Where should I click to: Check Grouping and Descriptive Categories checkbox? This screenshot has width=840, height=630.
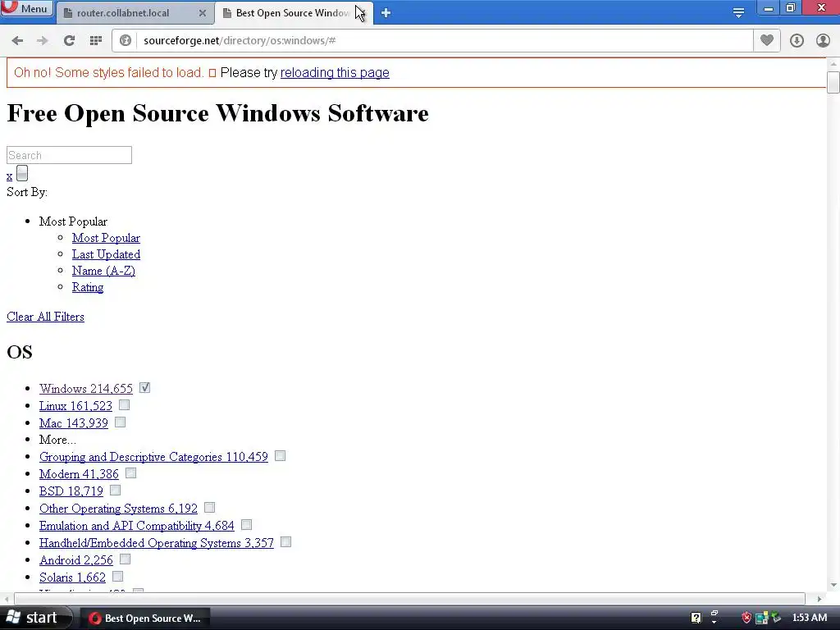[x=281, y=456]
